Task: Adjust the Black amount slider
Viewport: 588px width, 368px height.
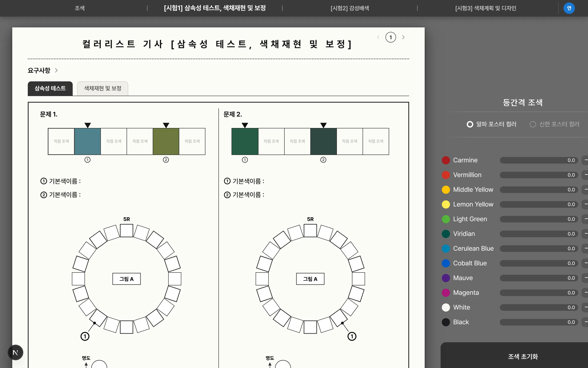Action: point(539,322)
